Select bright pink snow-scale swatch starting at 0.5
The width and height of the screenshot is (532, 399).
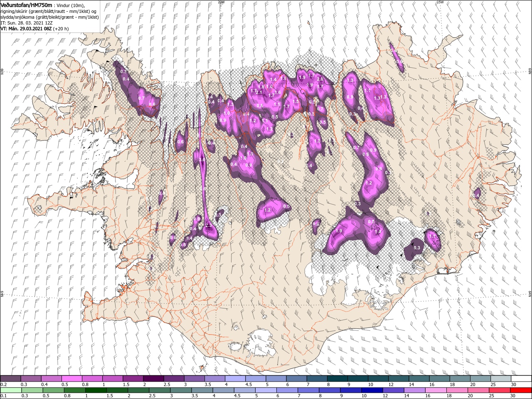point(71,379)
